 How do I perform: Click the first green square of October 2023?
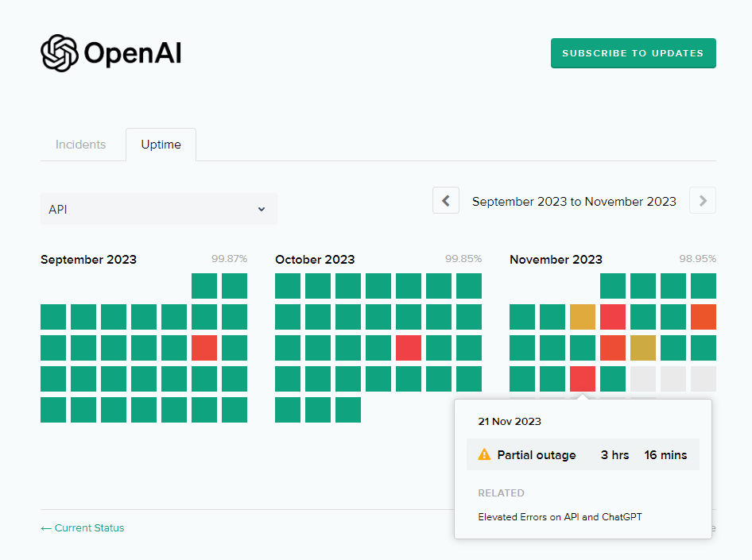pyautogui.click(x=288, y=286)
